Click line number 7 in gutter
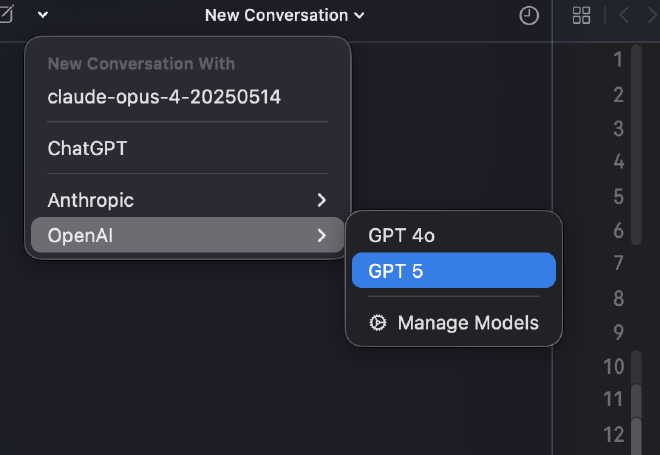This screenshot has height=455, width=660. click(x=618, y=263)
